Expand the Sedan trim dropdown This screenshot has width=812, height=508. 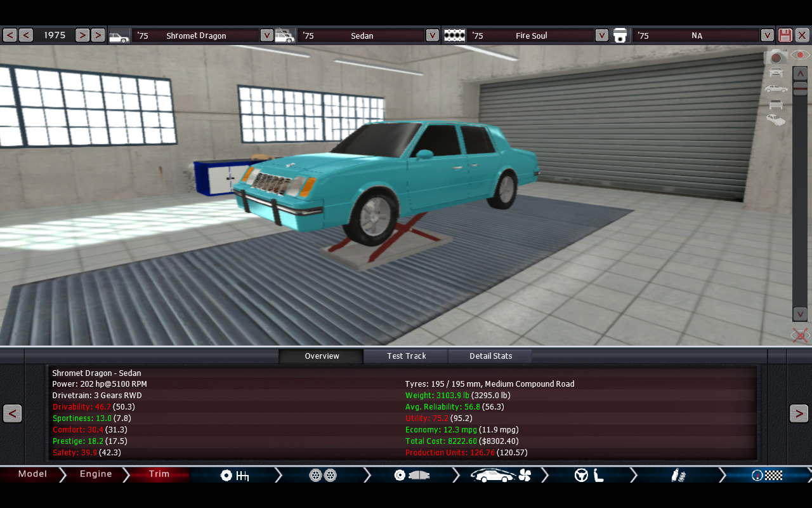point(433,36)
